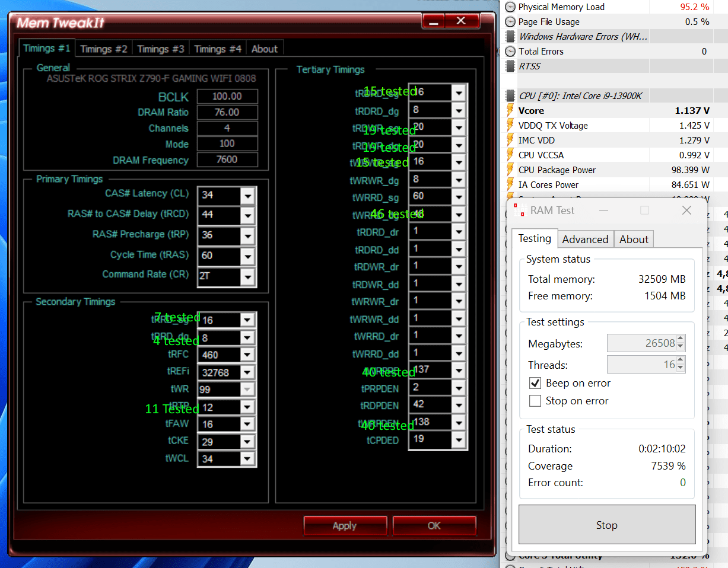The image size is (728, 568).
Task: Minimize the RAM Test window
Action: (x=603, y=210)
